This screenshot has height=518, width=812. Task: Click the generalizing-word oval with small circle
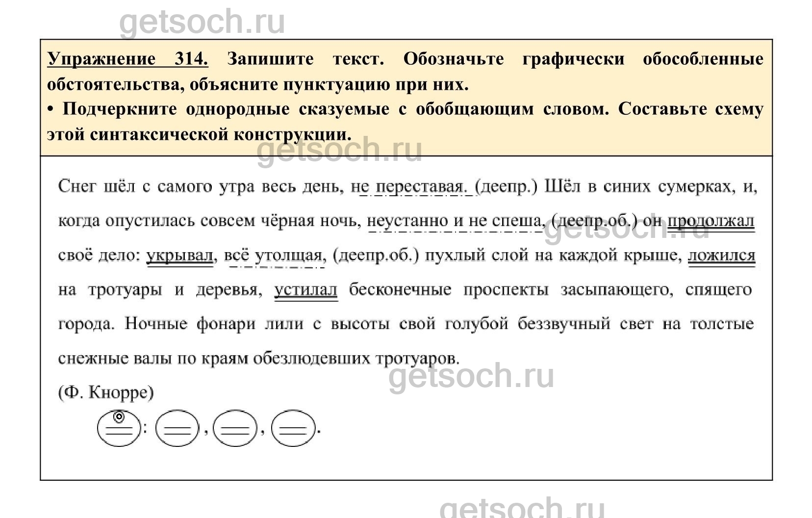[x=119, y=428]
